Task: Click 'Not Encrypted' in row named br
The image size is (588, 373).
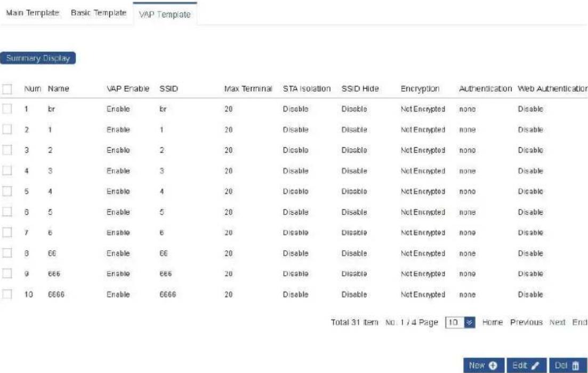Action: pyautogui.click(x=423, y=109)
